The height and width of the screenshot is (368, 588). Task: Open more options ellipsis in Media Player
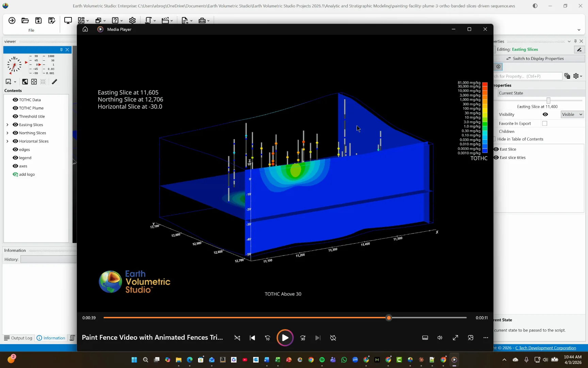(x=486, y=338)
